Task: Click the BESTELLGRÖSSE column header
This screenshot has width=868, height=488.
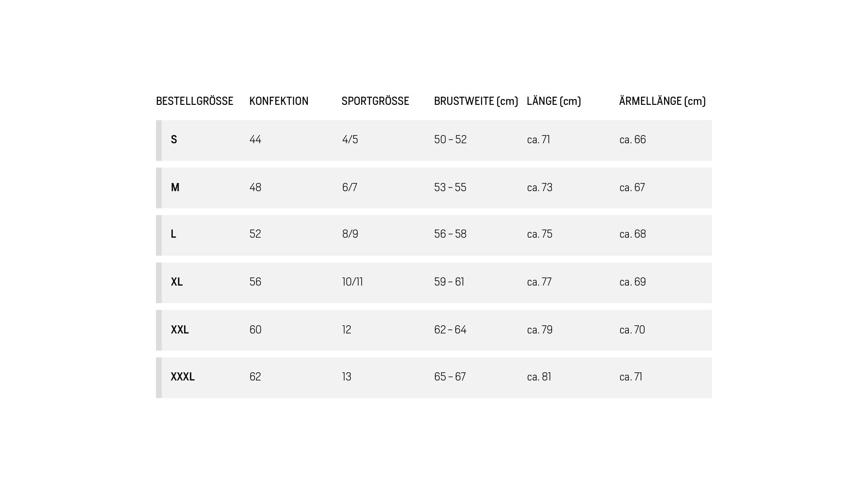Action: tap(194, 101)
